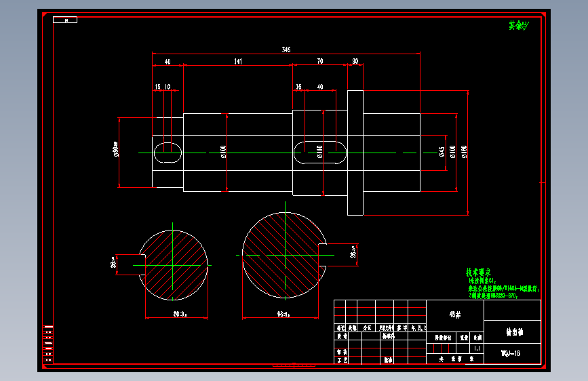Select the 技术要求 heading text
Image resolution: width=588 pixels, height=381 pixels.
pos(479,273)
